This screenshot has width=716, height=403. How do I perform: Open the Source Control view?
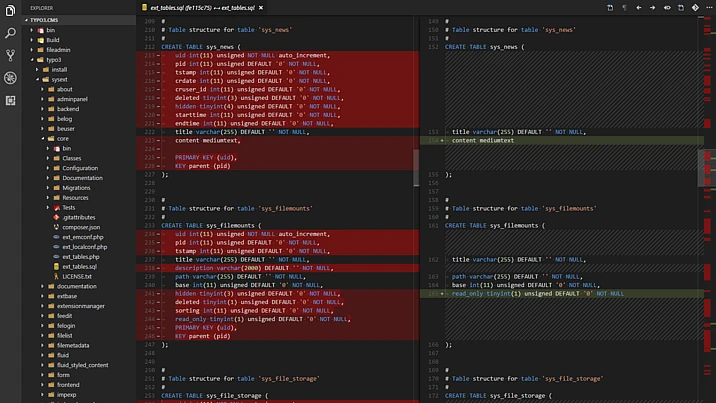point(10,55)
